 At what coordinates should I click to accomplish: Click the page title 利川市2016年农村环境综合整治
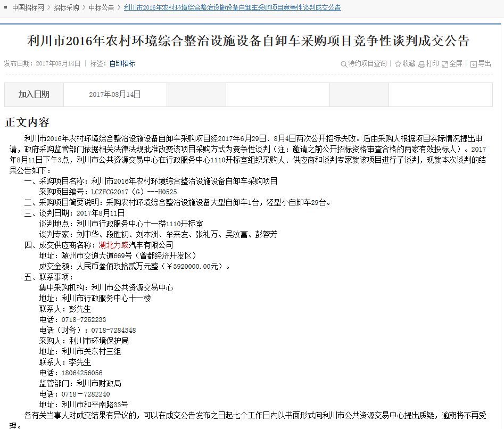pos(248,41)
